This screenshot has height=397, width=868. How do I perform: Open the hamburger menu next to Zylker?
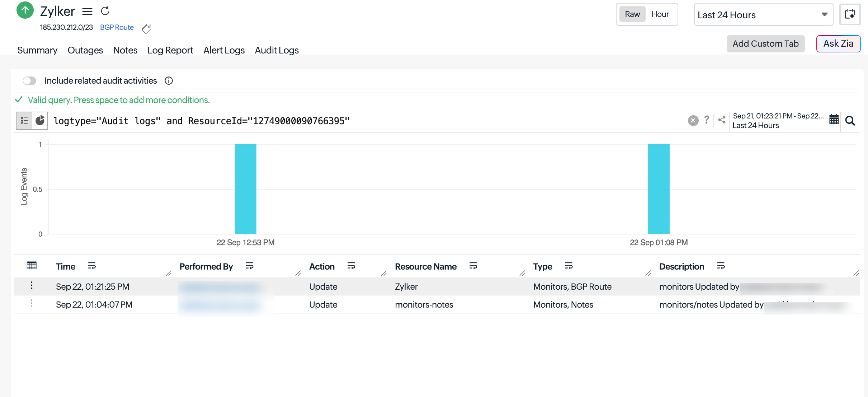click(x=87, y=11)
